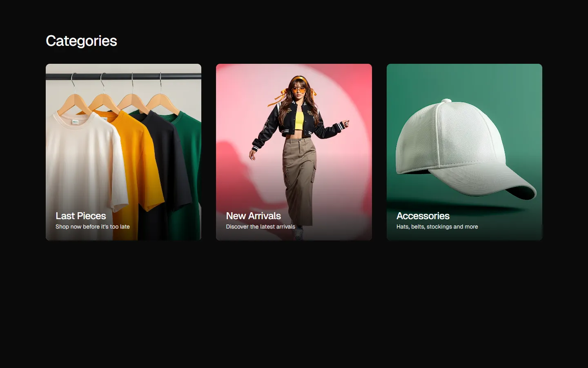Select 'Discover the latest arrivals' subtitle
Viewport: 588px width, 368px height.
coord(260,227)
